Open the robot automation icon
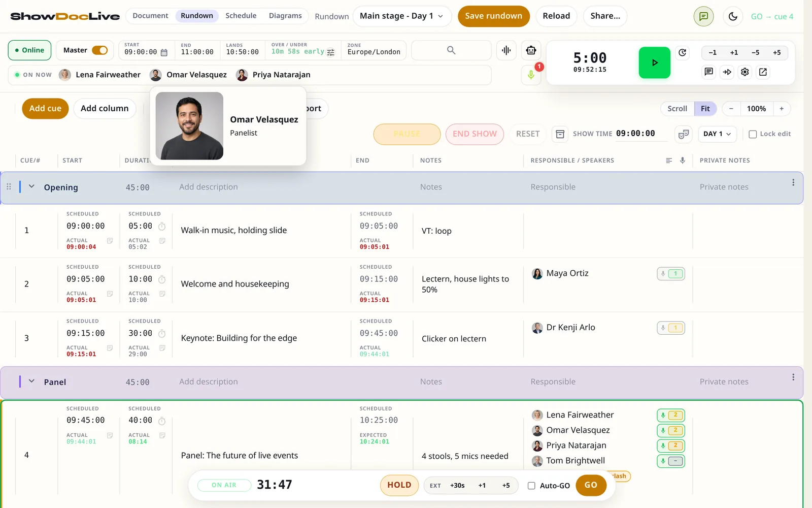This screenshot has height=508, width=812. (x=531, y=50)
